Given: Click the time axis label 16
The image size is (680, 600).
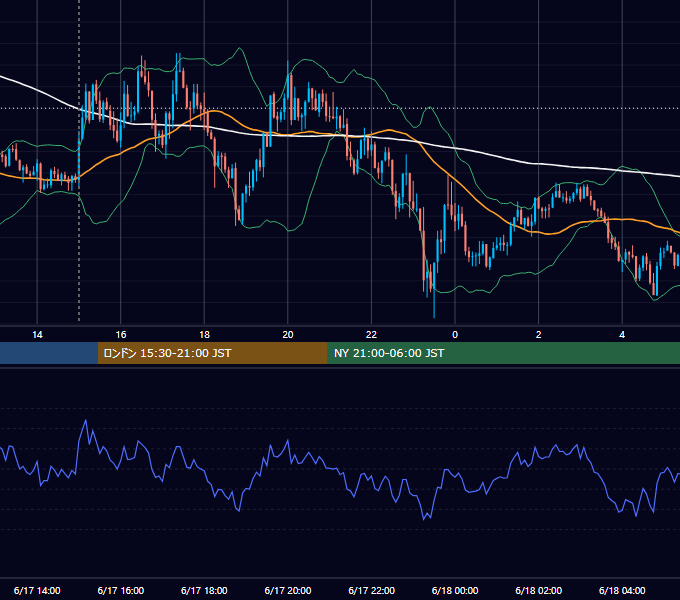Looking at the screenshot, I should [x=121, y=335].
